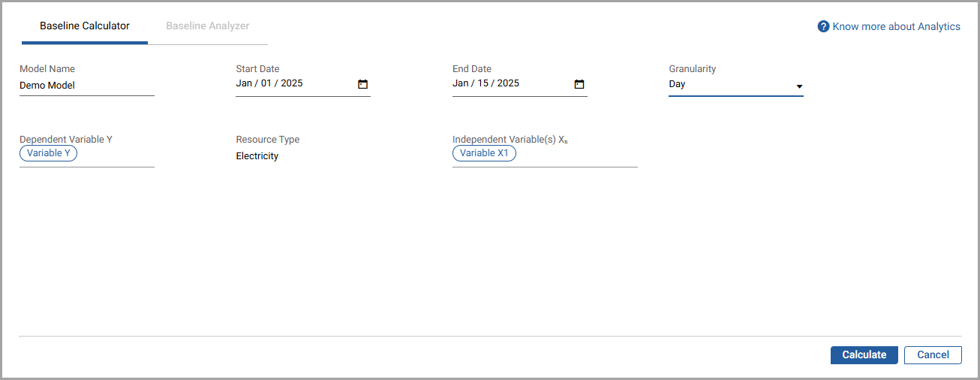Select the Variable X1 chip
This screenshot has width=980, height=380.
coord(484,153)
